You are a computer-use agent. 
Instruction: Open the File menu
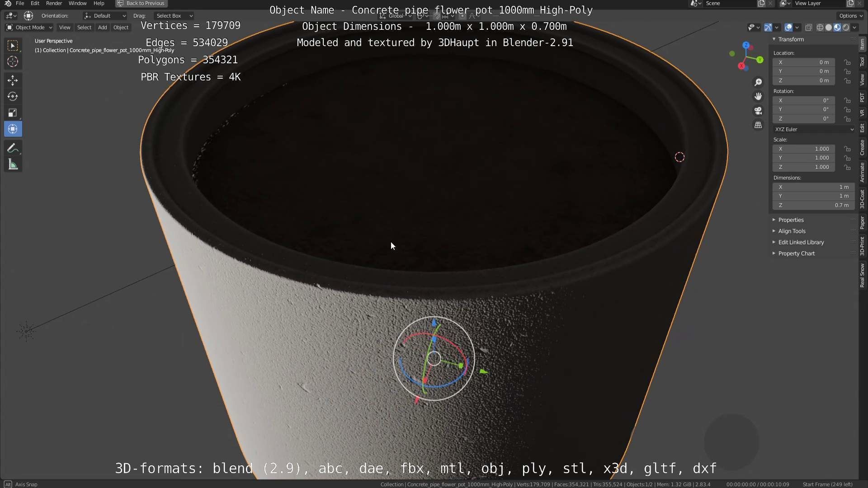click(20, 3)
